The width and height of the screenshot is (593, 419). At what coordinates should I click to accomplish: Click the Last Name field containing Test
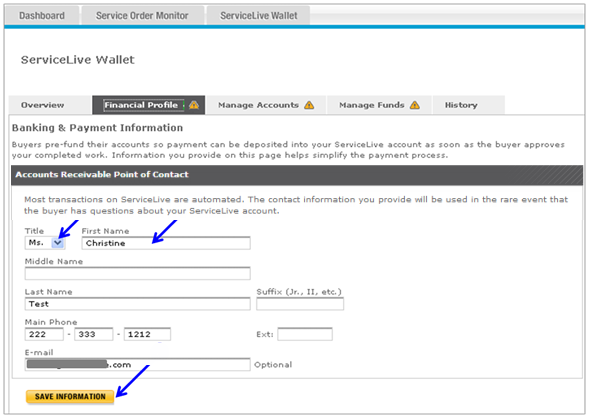point(138,304)
